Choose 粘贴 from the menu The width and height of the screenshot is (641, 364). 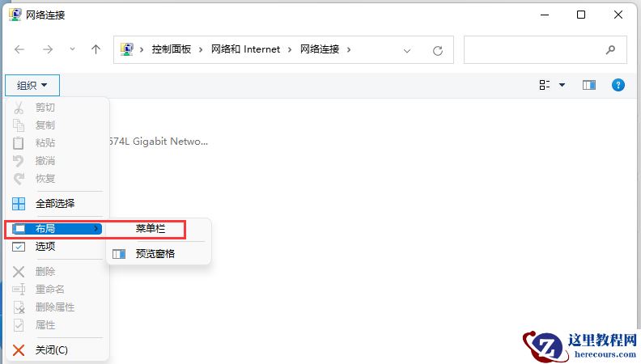coord(57,143)
